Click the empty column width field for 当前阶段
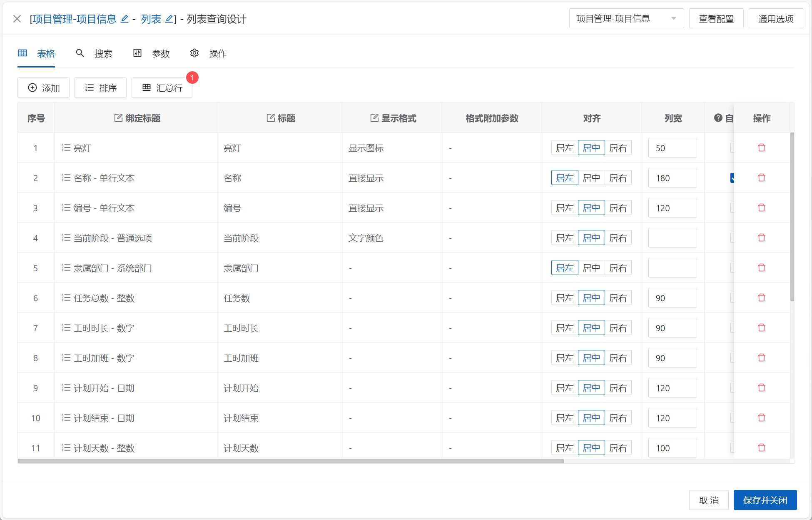Screen dimensions: 812x520 [x=673, y=238]
